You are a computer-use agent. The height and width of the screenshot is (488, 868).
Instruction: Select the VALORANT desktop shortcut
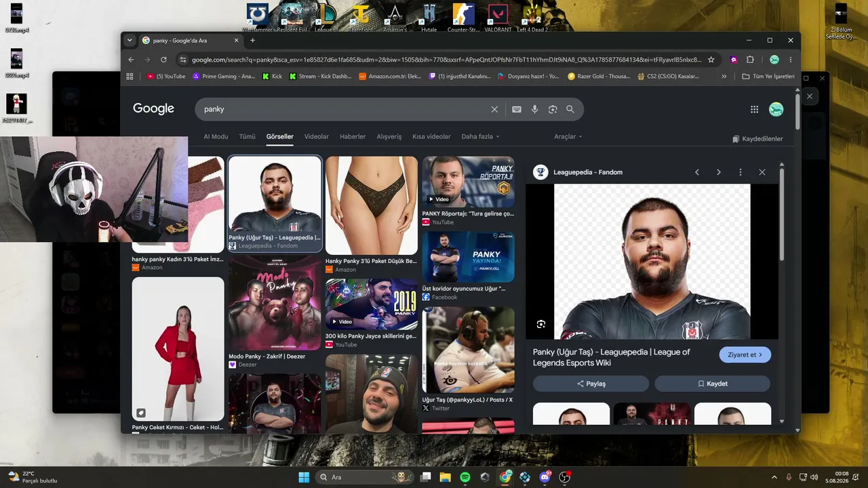[498, 18]
